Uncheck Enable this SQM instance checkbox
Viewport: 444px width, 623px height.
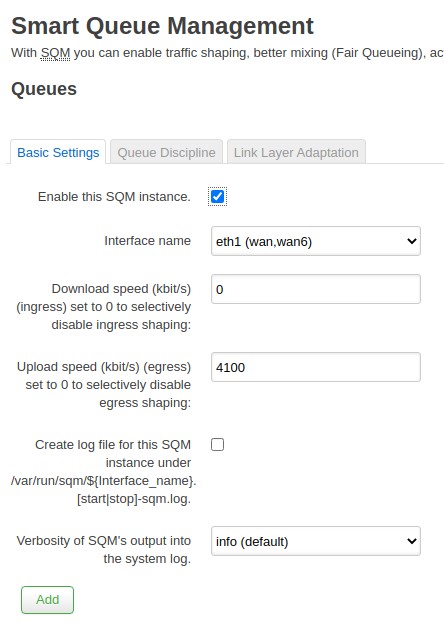click(x=217, y=197)
